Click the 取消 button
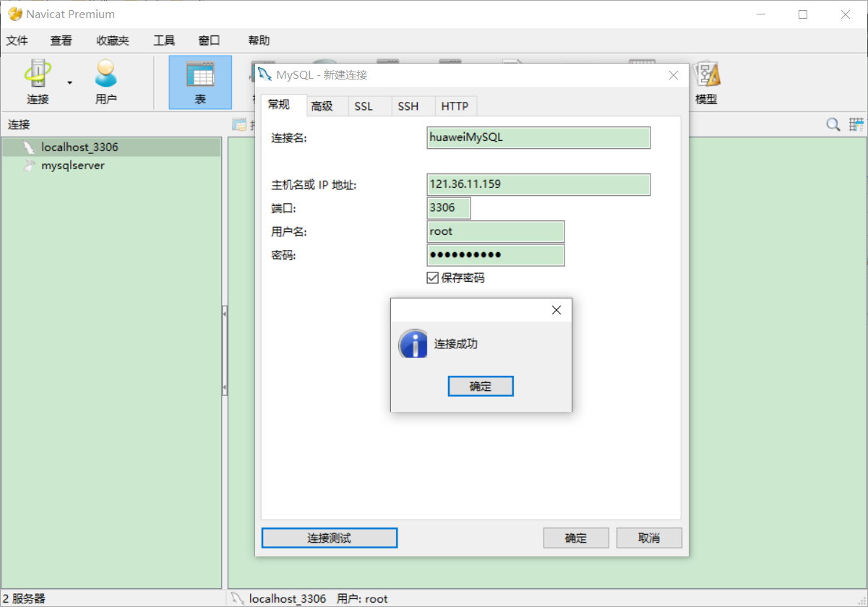The height and width of the screenshot is (607, 868). (649, 538)
